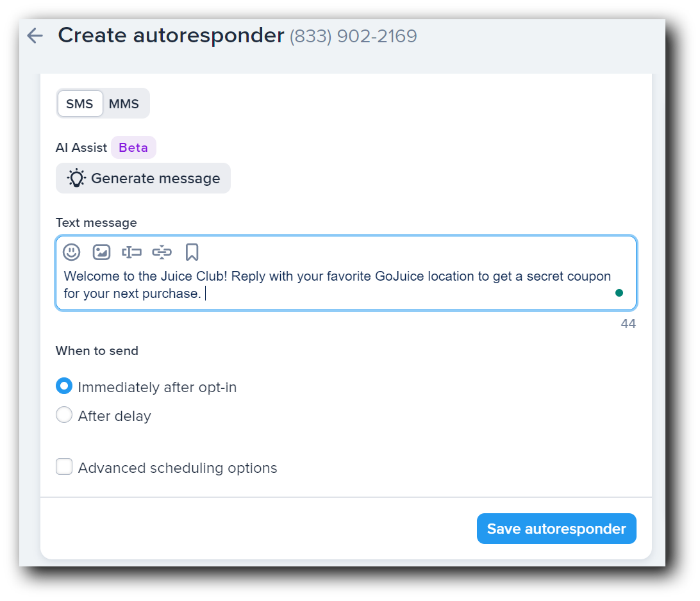700x601 pixels.
Task: Enable Advanced scheduling options
Action: (64, 466)
